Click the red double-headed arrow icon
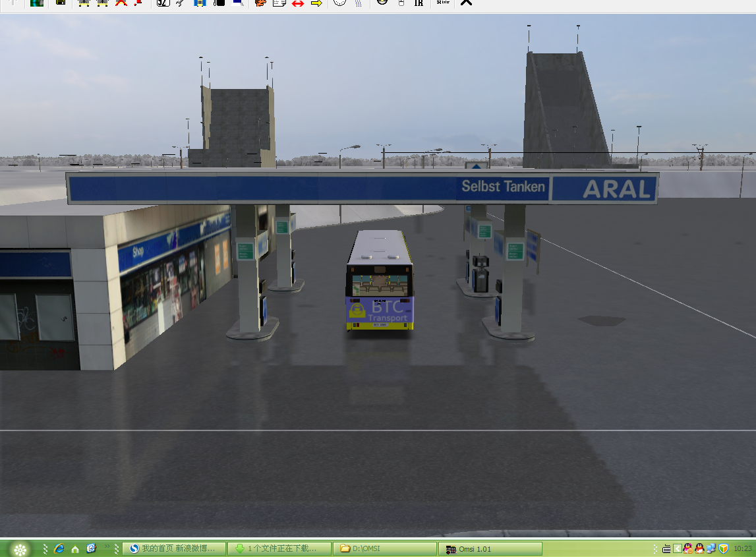This screenshot has height=557, width=756. [x=298, y=3]
